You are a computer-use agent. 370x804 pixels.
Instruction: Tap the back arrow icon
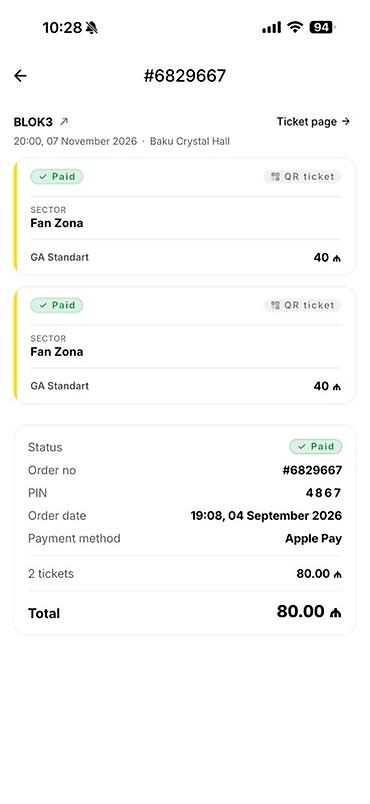pyautogui.click(x=20, y=76)
